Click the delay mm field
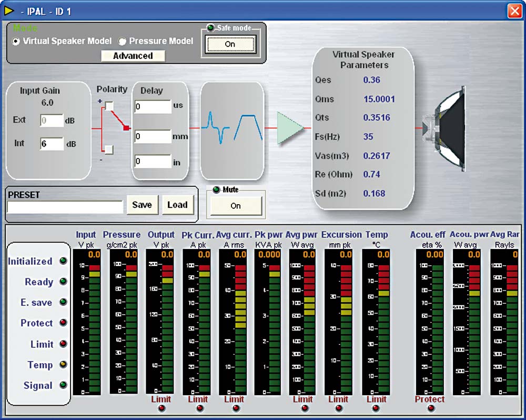 [x=153, y=136]
